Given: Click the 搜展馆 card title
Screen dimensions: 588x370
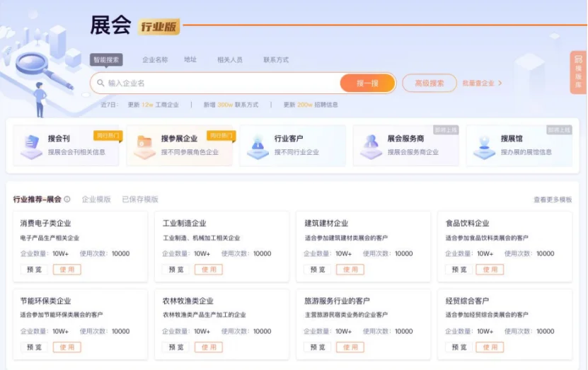Looking at the screenshot, I should [x=512, y=139].
